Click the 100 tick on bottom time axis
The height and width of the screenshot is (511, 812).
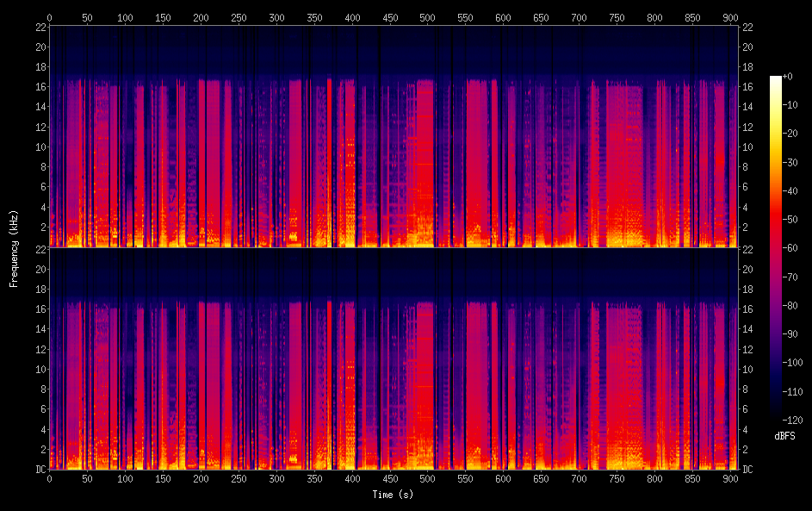125,478
